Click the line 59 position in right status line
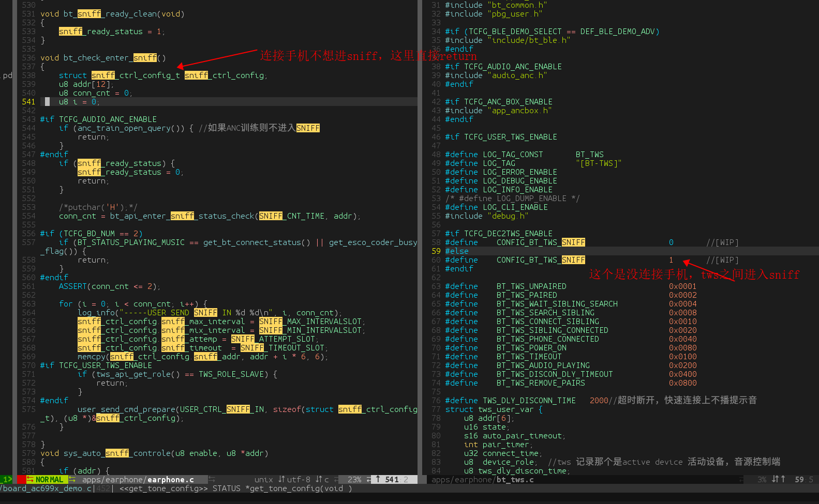 pyautogui.click(x=799, y=480)
